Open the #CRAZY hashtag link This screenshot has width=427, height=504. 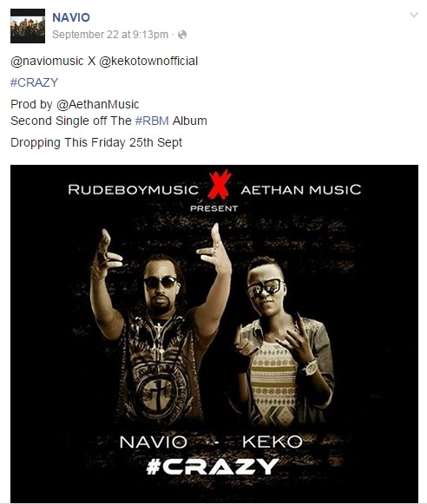(x=35, y=82)
